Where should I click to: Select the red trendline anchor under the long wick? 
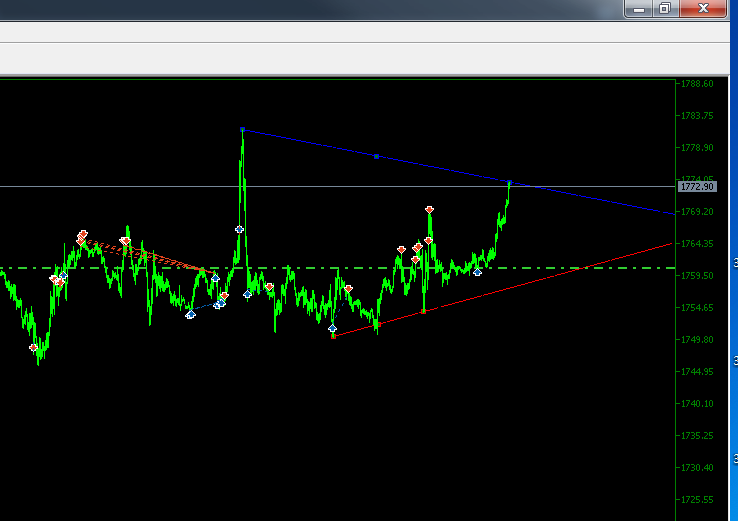pos(424,312)
